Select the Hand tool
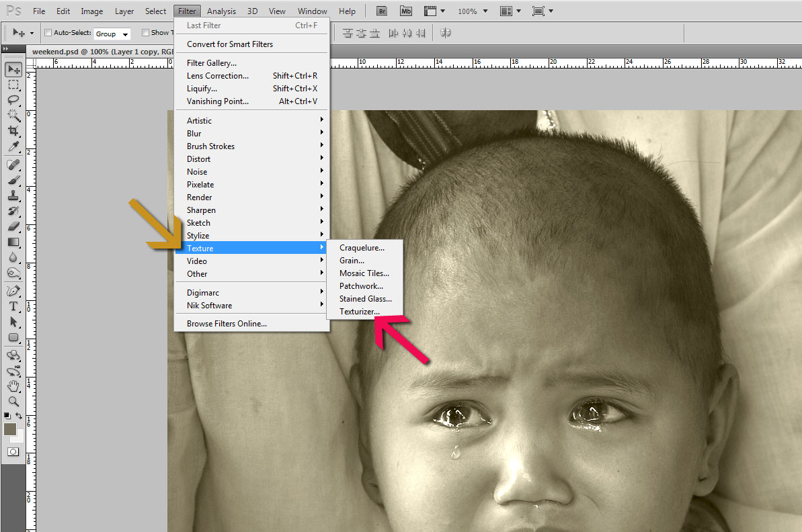Viewport: 802px width, 532px height. click(13, 386)
